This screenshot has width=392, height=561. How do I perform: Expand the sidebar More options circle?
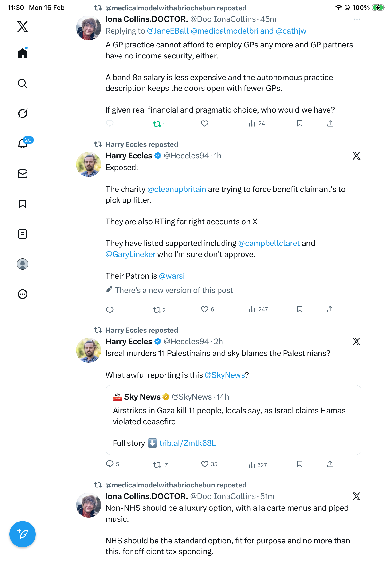coord(23,294)
